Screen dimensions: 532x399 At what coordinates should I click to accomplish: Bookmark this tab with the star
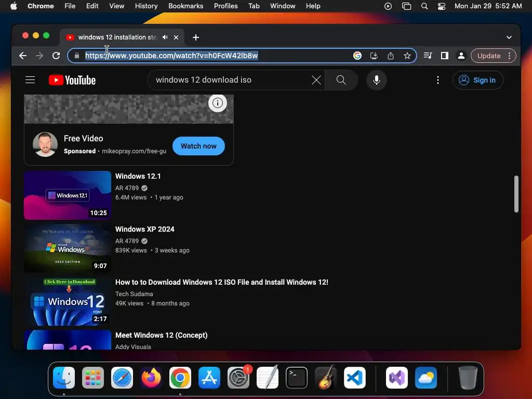coord(407,56)
